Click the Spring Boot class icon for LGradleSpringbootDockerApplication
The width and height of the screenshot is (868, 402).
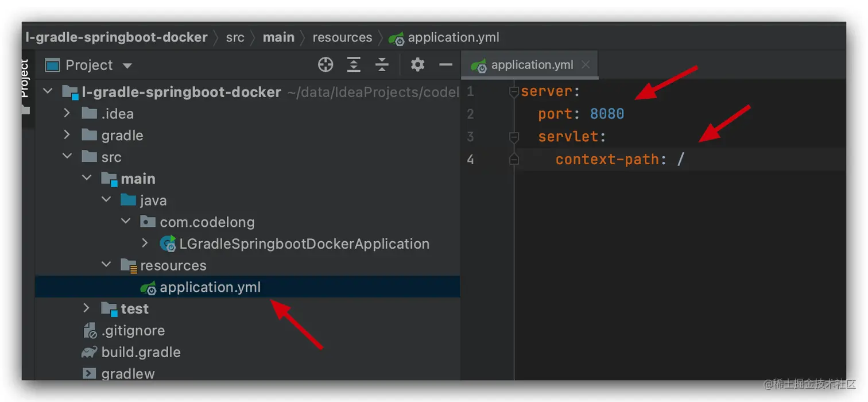tap(168, 243)
